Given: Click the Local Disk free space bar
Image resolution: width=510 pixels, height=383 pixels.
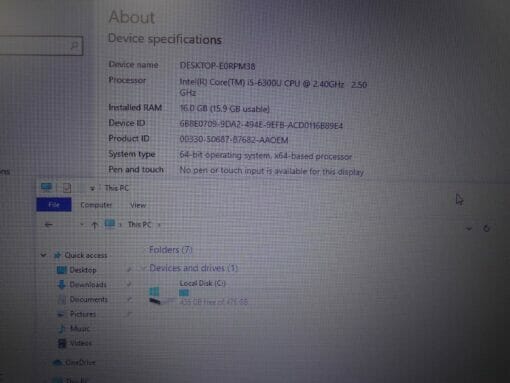Looking at the screenshot, I should point(184,293).
